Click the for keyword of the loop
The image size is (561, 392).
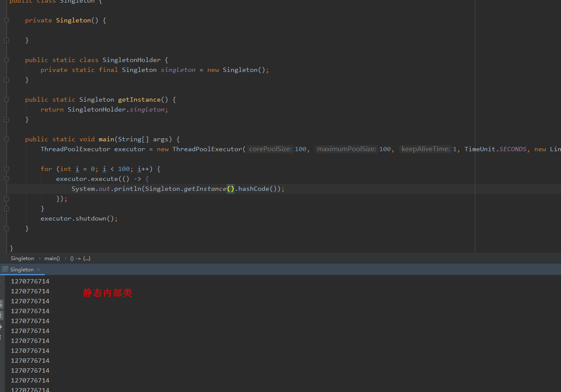tap(47, 169)
